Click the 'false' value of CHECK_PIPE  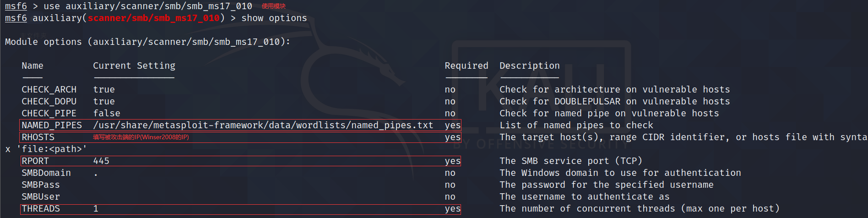pyautogui.click(x=107, y=114)
